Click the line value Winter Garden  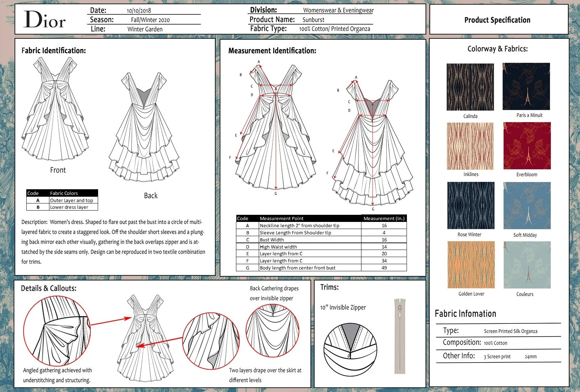click(x=145, y=29)
